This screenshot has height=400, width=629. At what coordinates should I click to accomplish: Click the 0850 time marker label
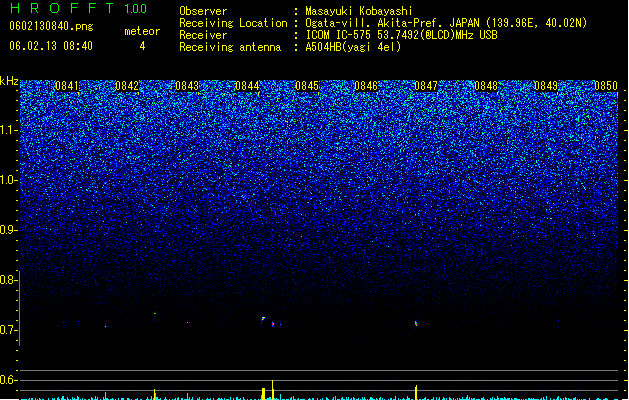tap(606, 86)
